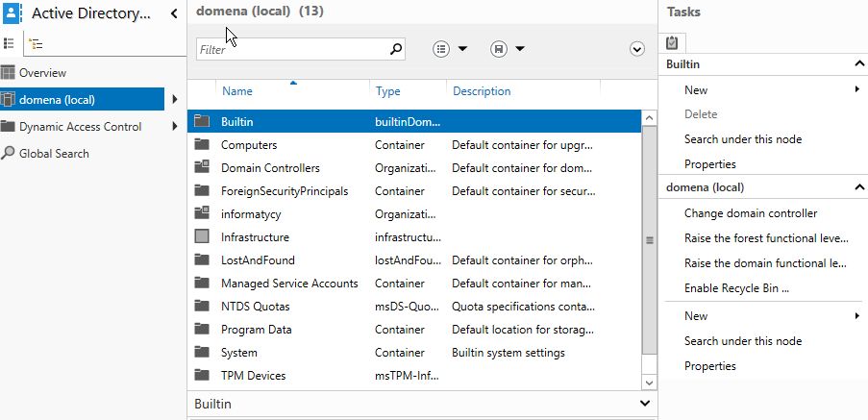The width and height of the screenshot is (868, 420).
Task: Click the list scrollbar down arrow
Action: 650,382
